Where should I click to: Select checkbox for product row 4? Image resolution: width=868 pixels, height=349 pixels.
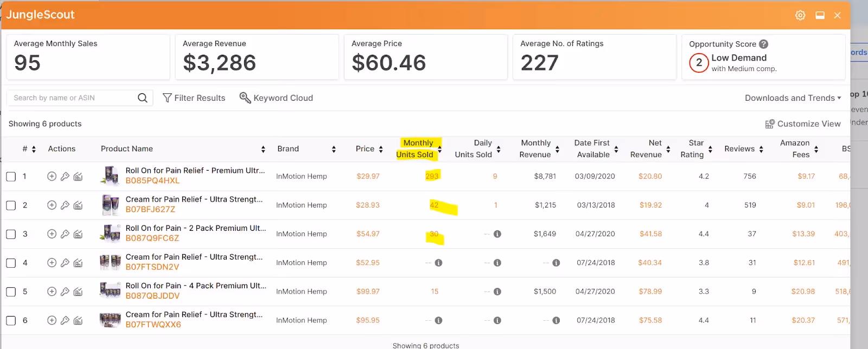tap(11, 263)
